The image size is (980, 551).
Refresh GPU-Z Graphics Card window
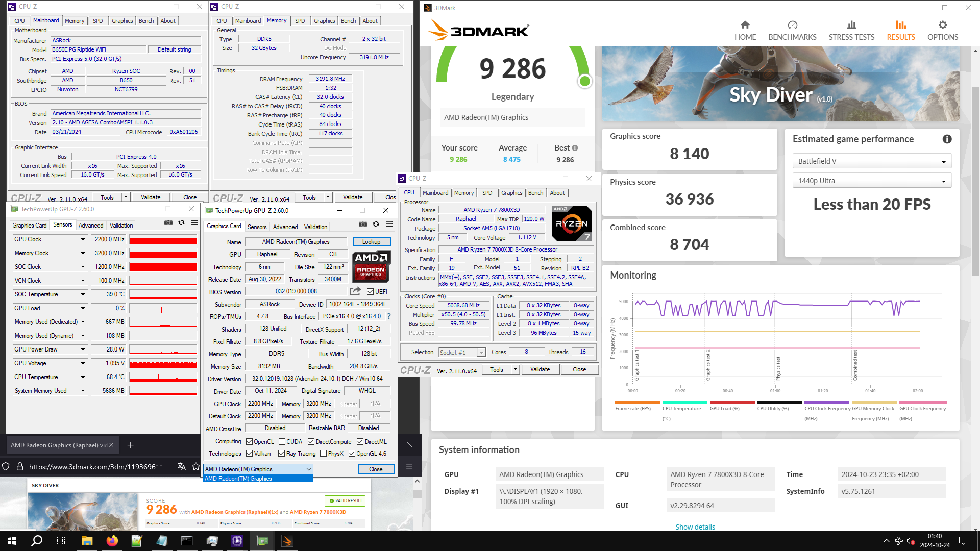coord(376,224)
